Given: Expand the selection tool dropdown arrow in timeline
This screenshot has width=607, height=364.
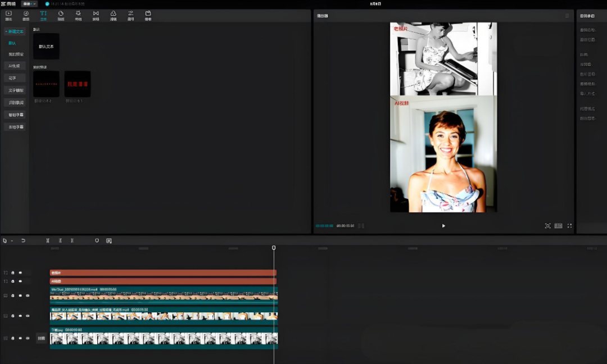Looking at the screenshot, I should point(12,241).
